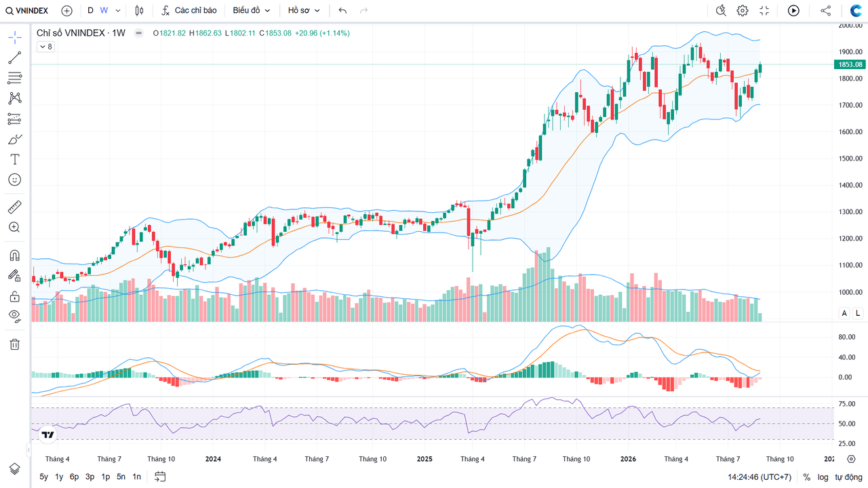Open the 'Các chỉ báo' indicators button
868x488 pixels.
[189, 11]
